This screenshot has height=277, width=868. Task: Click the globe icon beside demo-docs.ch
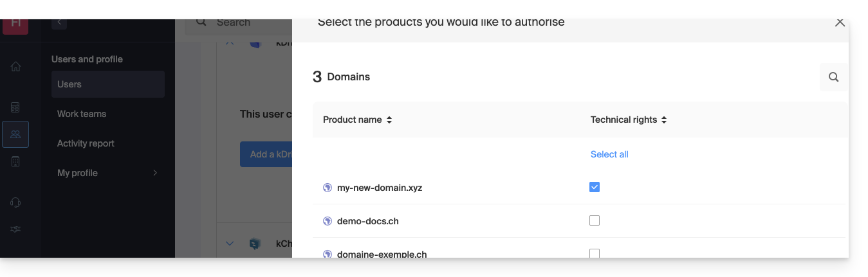(x=328, y=221)
